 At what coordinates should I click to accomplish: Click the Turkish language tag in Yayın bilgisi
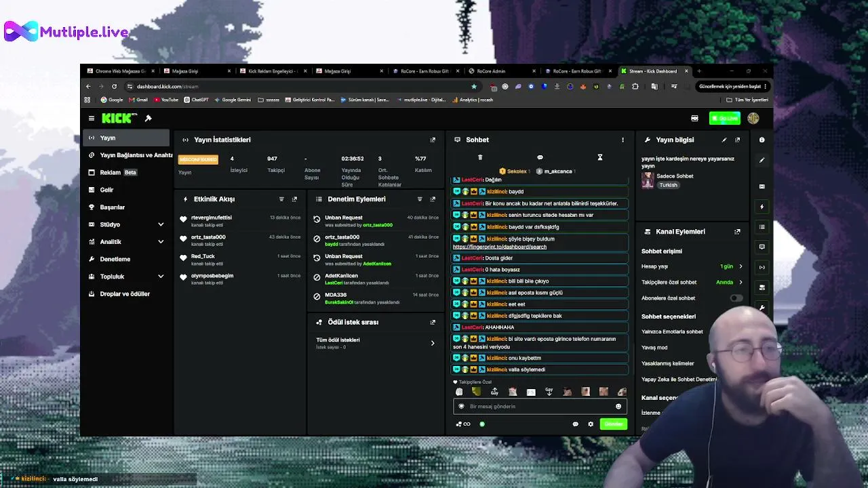coord(668,185)
